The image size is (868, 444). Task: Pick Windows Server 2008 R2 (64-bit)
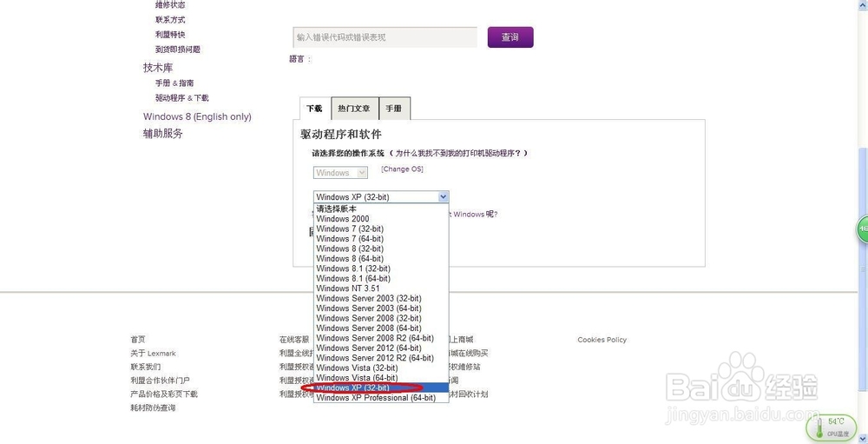click(381, 338)
